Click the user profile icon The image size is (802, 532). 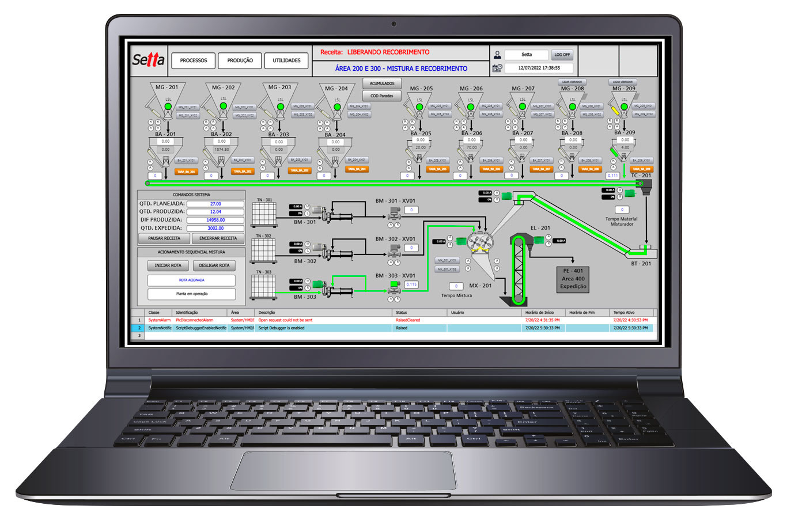click(497, 55)
